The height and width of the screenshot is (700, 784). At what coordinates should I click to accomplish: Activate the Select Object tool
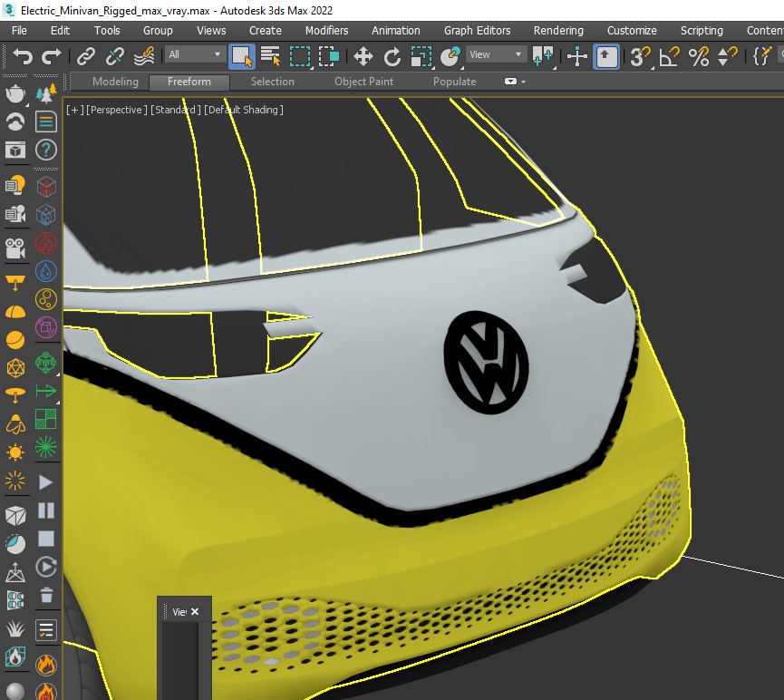coord(242,56)
